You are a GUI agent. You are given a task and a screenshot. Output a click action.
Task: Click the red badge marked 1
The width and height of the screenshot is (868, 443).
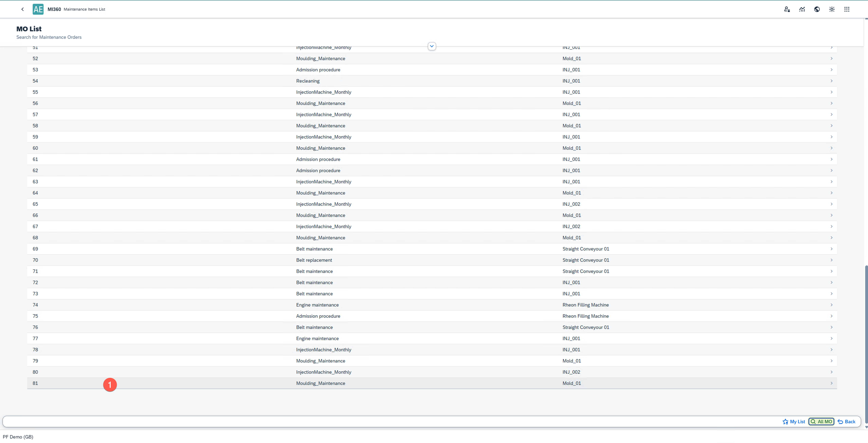(110, 385)
